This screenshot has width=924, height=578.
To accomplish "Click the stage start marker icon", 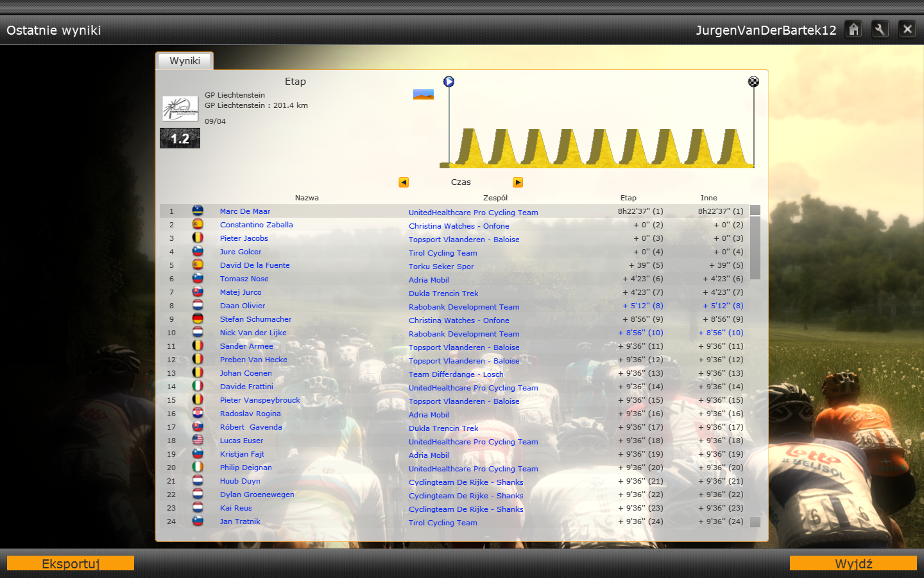I will (449, 82).
